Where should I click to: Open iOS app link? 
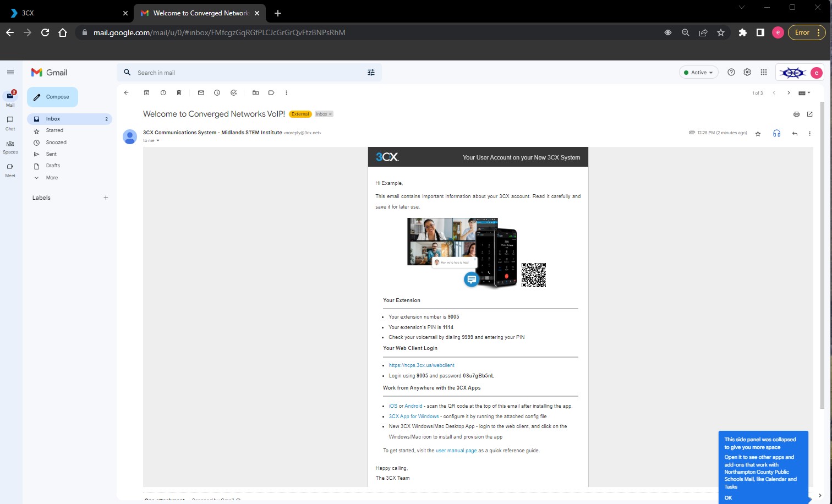[393, 406]
